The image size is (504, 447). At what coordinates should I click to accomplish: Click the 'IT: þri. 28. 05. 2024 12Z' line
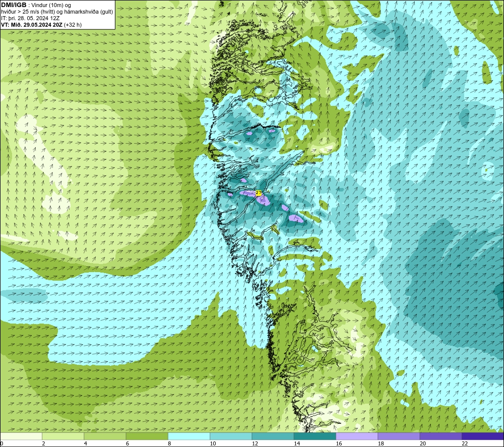(30, 18)
